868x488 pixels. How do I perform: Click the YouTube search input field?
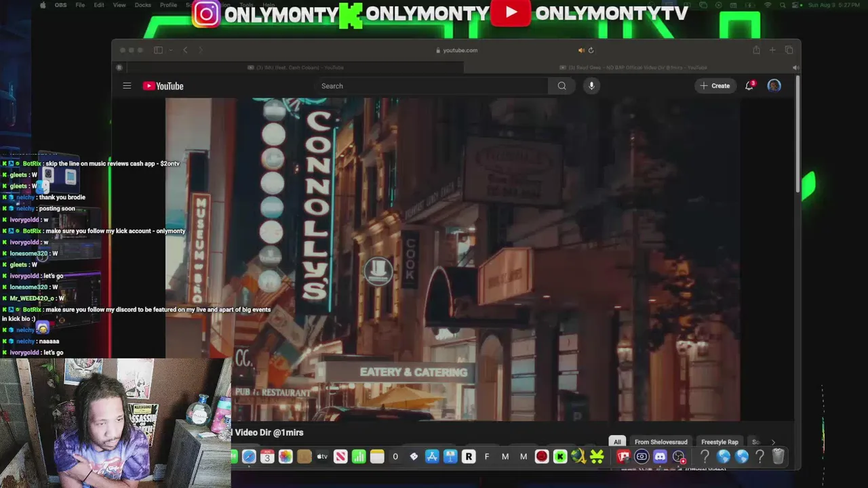point(431,86)
